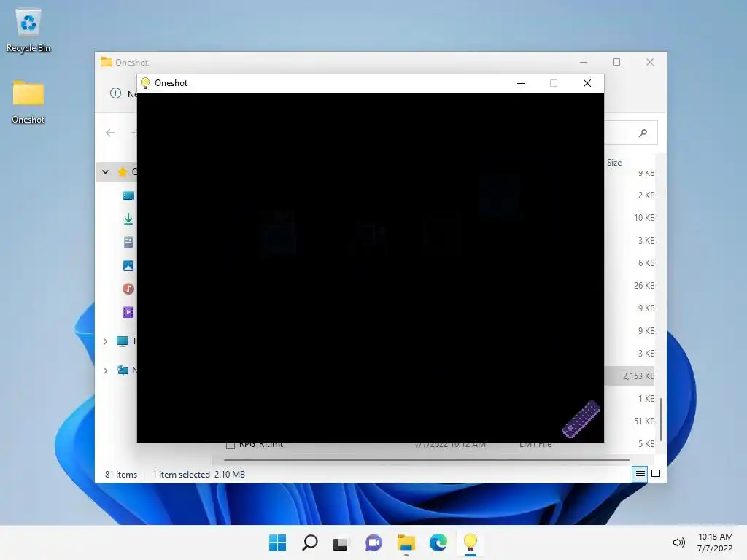Screen dimensions: 747x560
Task: Click the lightbulb icon in Oneshot game title bar
Action: click(x=145, y=83)
